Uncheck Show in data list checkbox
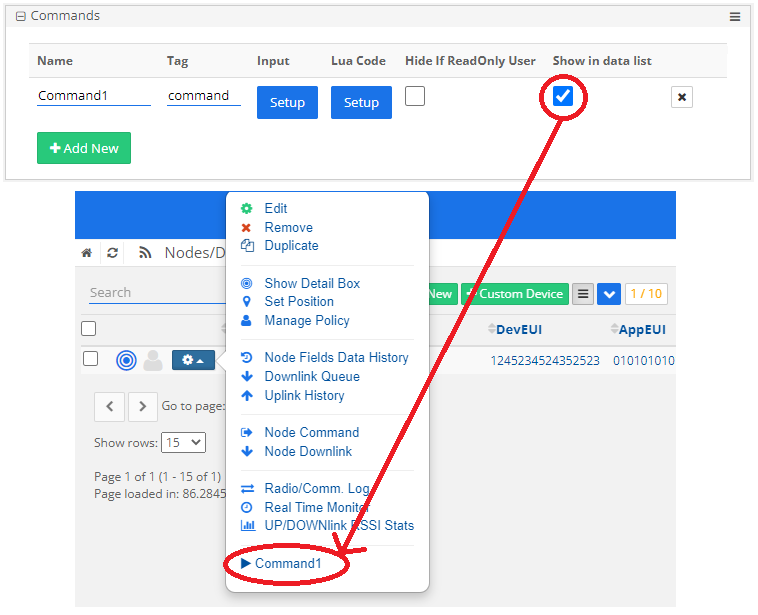The width and height of the screenshot is (758, 615). point(563,96)
